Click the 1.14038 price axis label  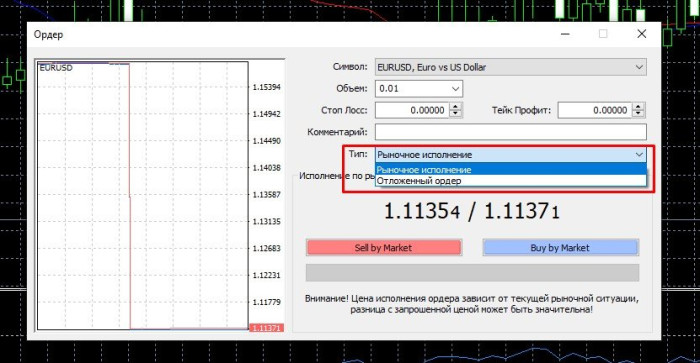click(x=267, y=167)
